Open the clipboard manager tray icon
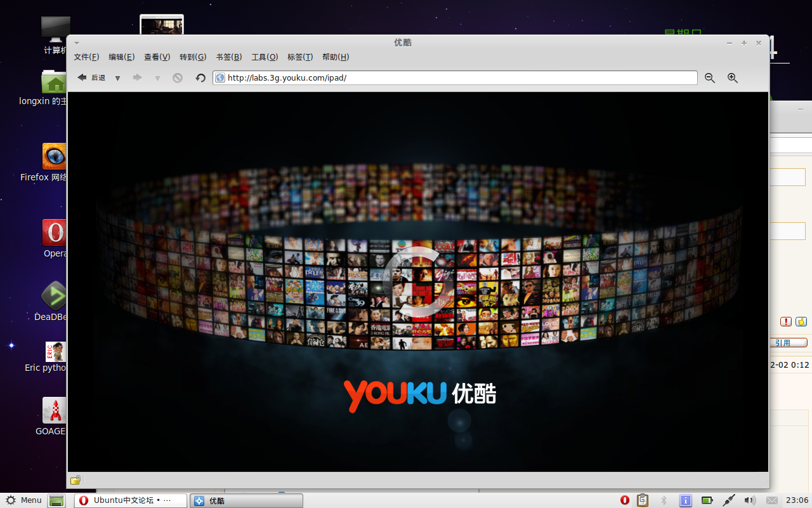 point(643,500)
